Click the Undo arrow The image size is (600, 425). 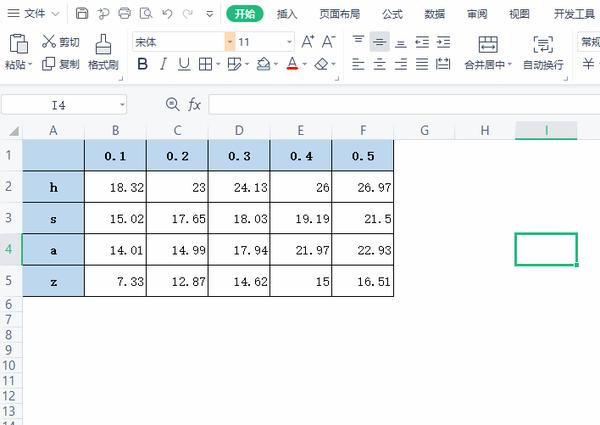pyautogui.click(x=167, y=14)
